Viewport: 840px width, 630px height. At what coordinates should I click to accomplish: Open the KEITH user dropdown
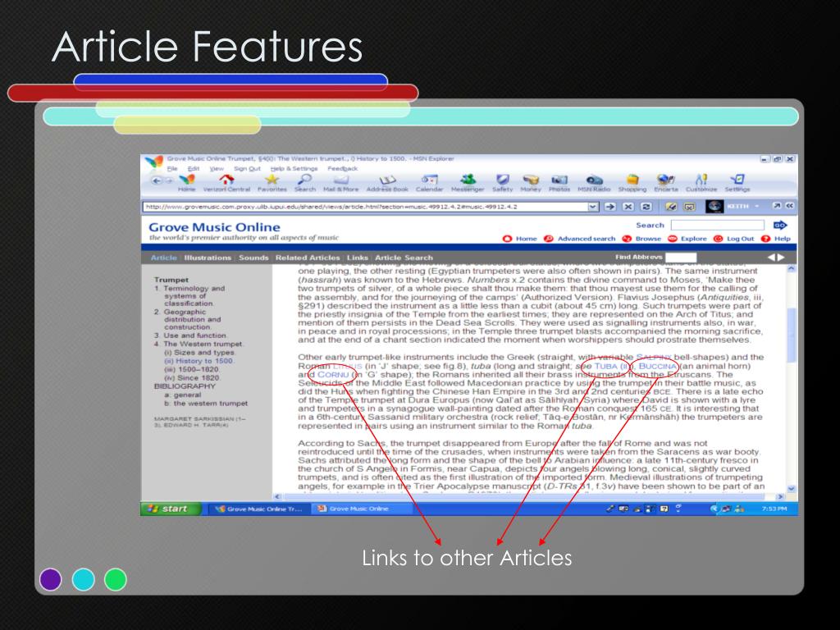pos(757,206)
